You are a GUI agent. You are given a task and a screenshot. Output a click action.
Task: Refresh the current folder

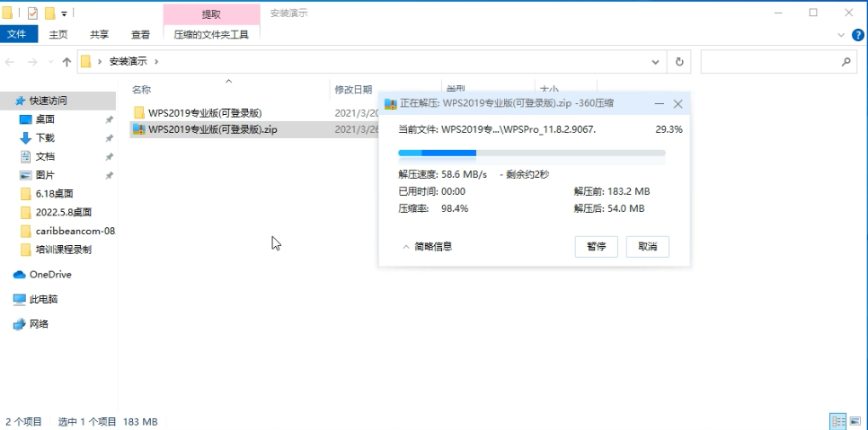(679, 62)
